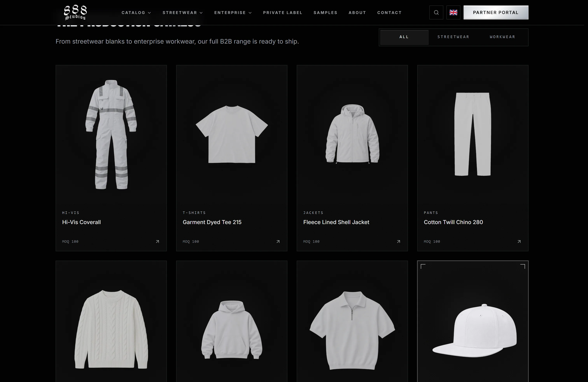Click the chino pants product image

click(x=473, y=134)
